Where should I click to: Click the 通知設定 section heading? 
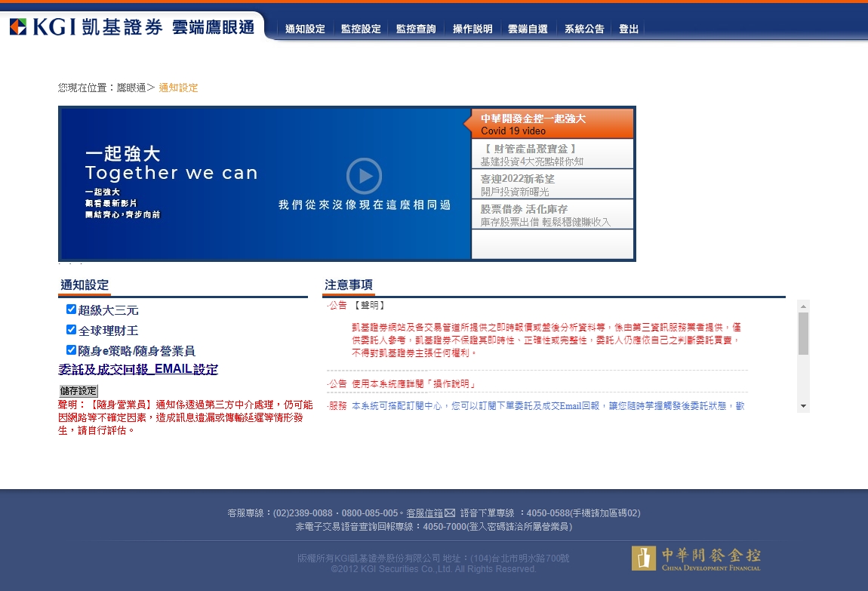(85, 285)
